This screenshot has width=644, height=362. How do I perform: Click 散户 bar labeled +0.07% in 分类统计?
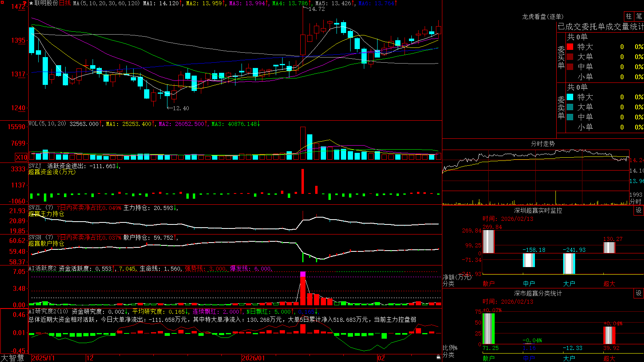coord(489,329)
